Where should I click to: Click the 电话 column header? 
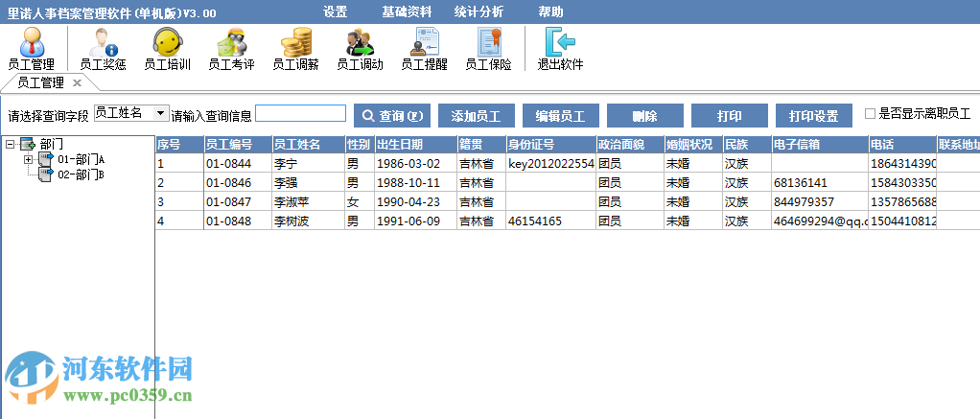(x=902, y=145)
